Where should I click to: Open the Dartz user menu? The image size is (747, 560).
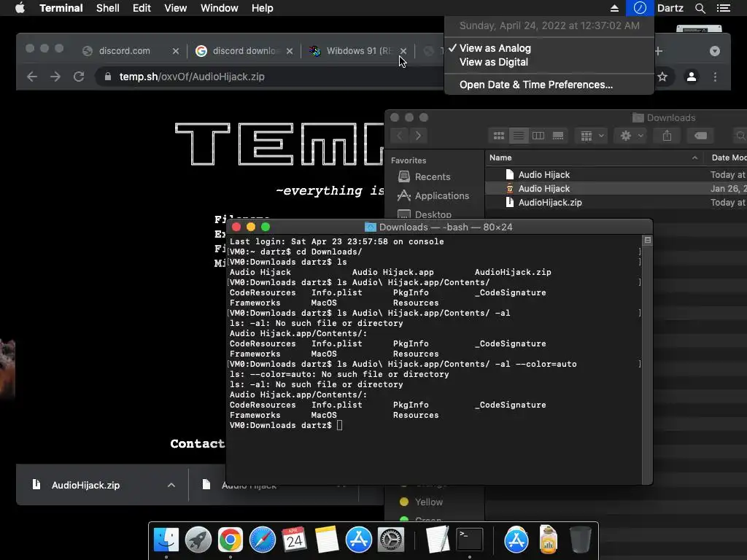pos(670,8)
